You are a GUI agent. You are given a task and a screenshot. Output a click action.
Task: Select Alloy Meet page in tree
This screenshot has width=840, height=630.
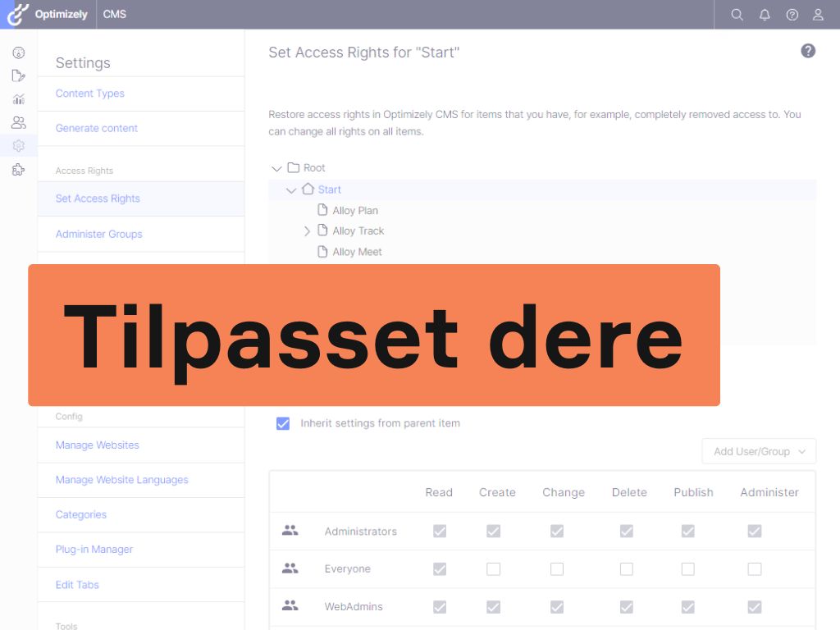pyautogui.click(x=357, y=252)
